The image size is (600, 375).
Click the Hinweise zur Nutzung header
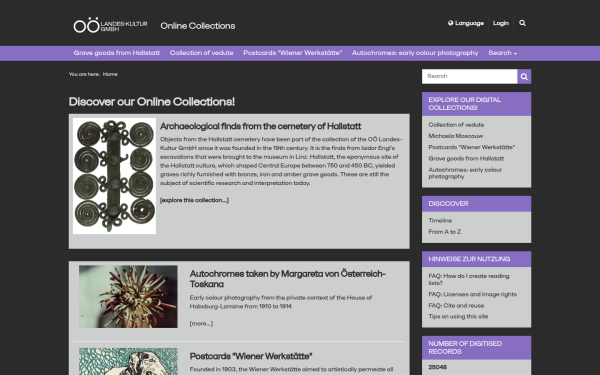(x=476, y=259)
